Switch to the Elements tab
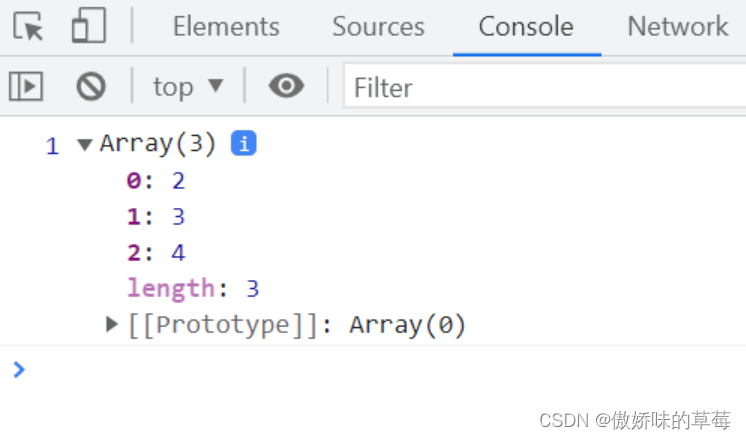Screen dimensions: 746x439 (x=226, y=27)
